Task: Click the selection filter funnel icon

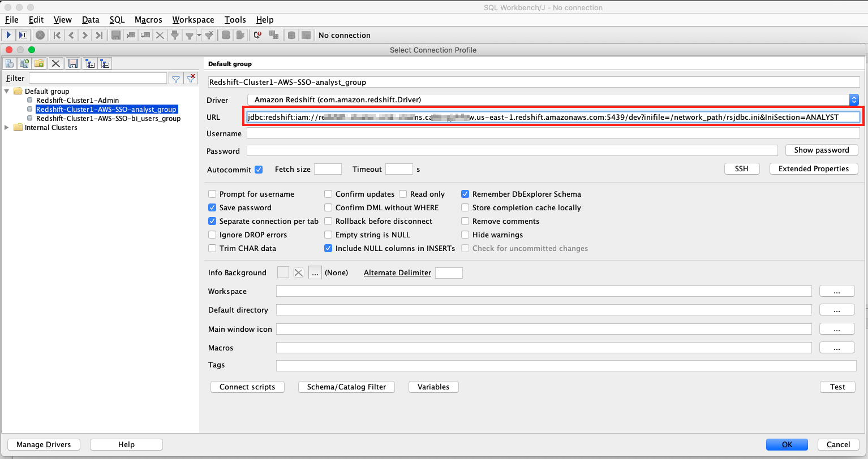Action: [x=175, y=35]
